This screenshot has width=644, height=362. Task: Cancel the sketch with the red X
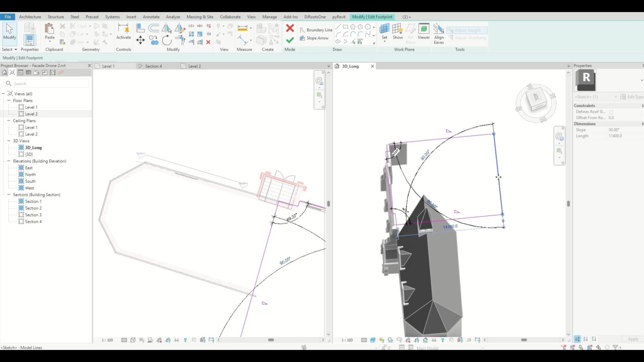point(290,28)
